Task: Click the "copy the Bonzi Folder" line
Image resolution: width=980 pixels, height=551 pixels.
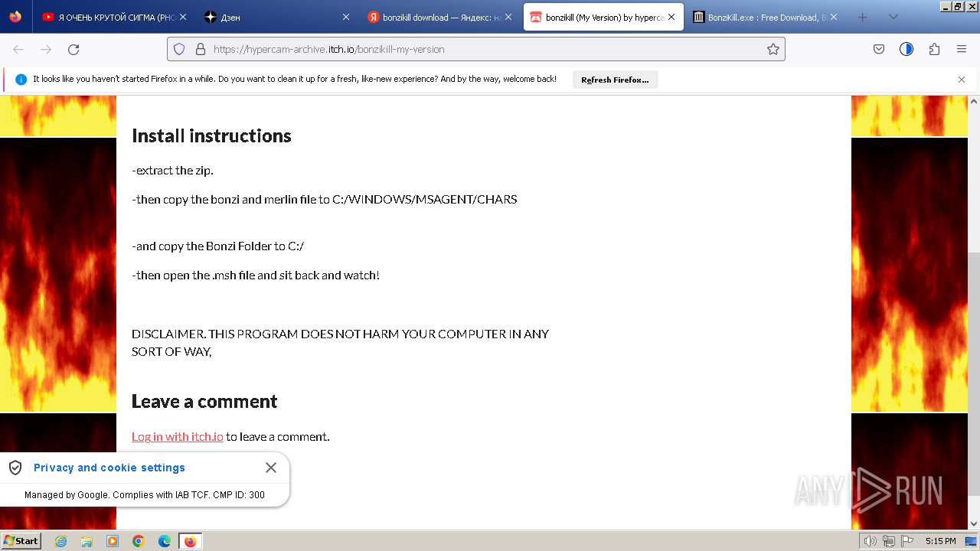Action: pyautogui.click(x=218, y=246)
